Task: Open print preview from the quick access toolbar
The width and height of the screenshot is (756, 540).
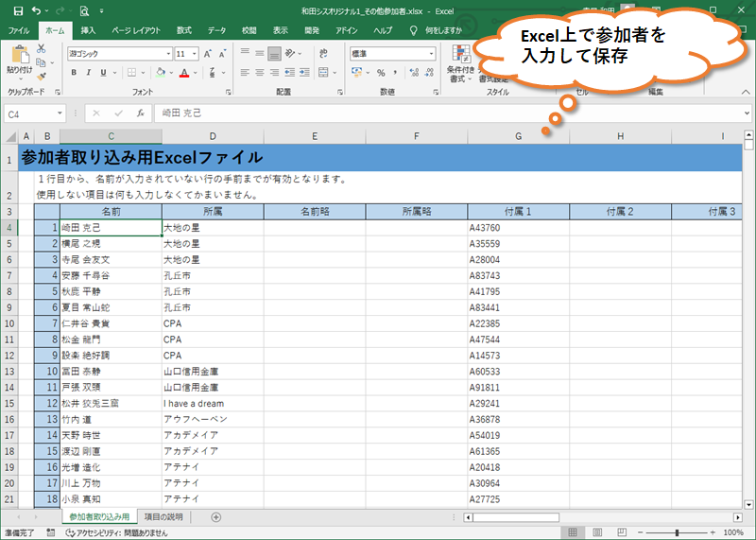Action: (84, 10)
